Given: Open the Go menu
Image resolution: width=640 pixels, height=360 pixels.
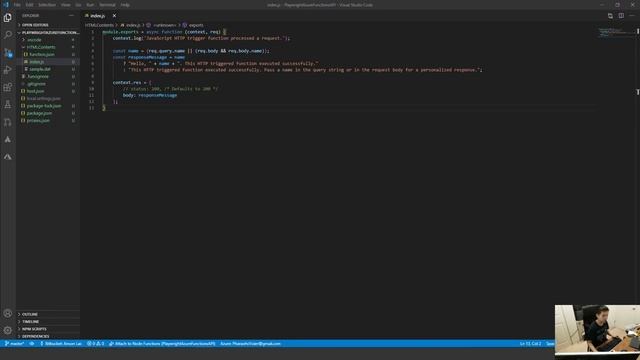Looking at the screenshot, I should click(78, 5).
